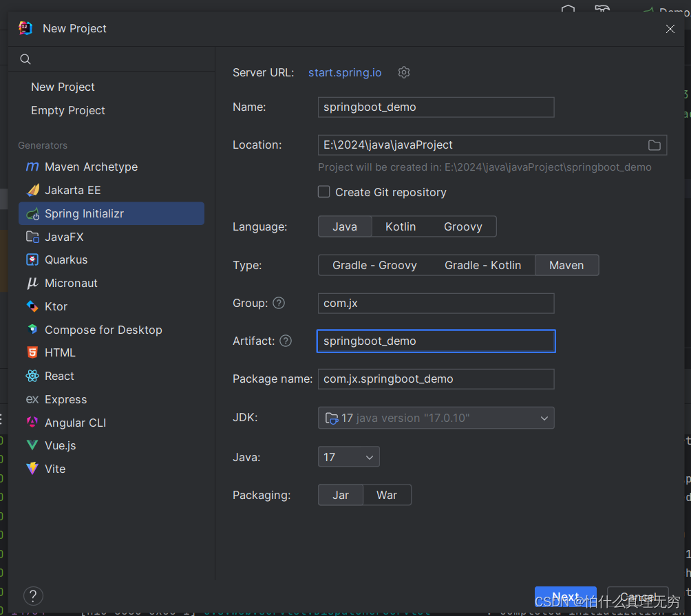Screen dimensions: 691x616
Task: Click the Jakarta EE sail icon
Action: (32, 190)
